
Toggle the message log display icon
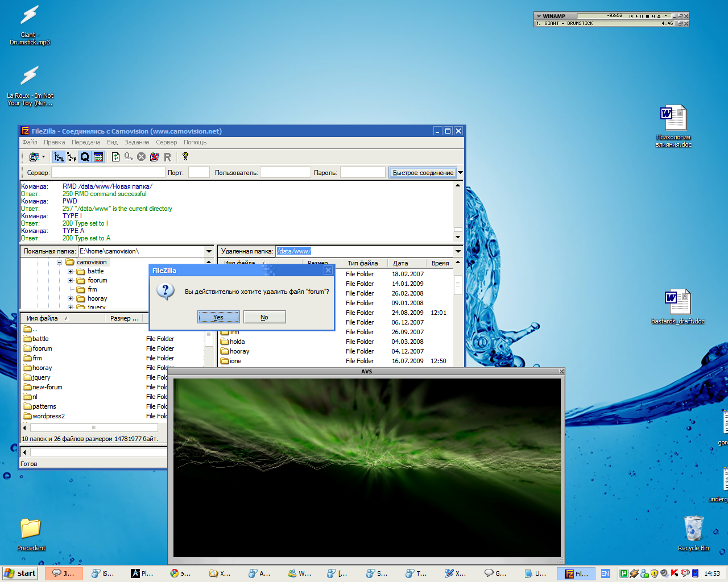pos(98,157)
